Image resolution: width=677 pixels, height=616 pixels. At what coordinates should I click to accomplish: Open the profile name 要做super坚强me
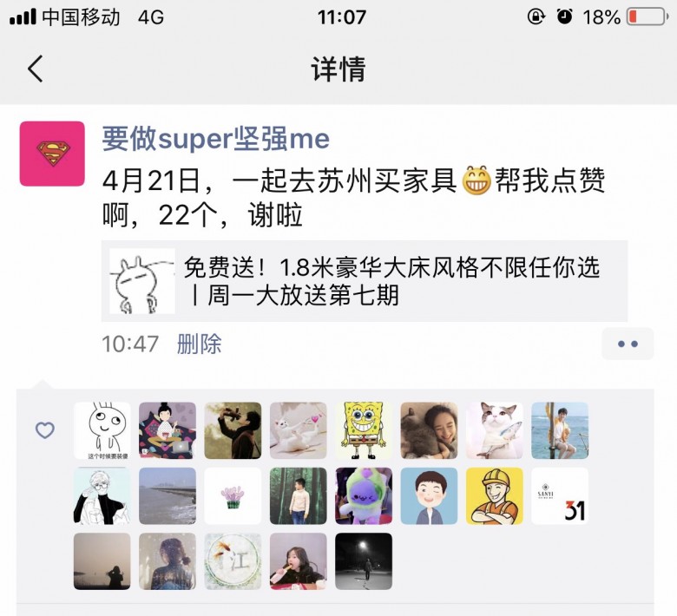[215, 139]
